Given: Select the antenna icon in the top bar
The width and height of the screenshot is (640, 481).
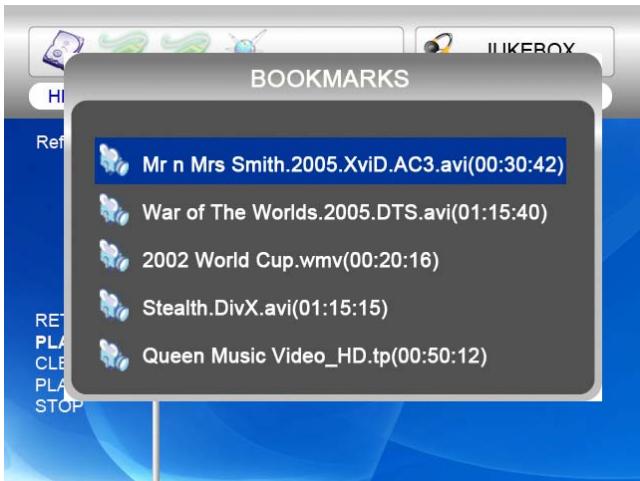Looking at the screenshot, I should tap(241, 43).
